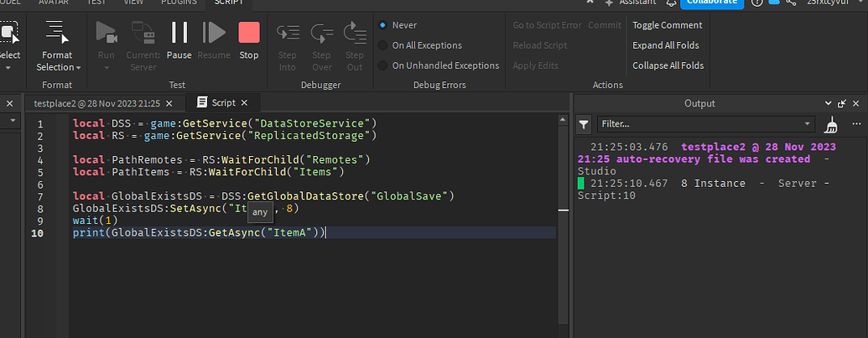Open the help question mark icon
Screen dimensions: 868x338
(x=757, y=3)
